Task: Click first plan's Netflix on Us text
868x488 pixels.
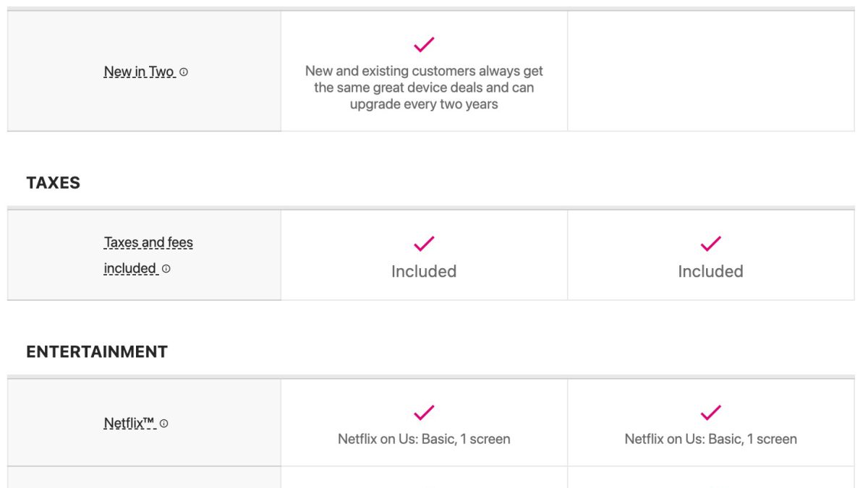Action: pyautogui.click(x=424, y=439)
